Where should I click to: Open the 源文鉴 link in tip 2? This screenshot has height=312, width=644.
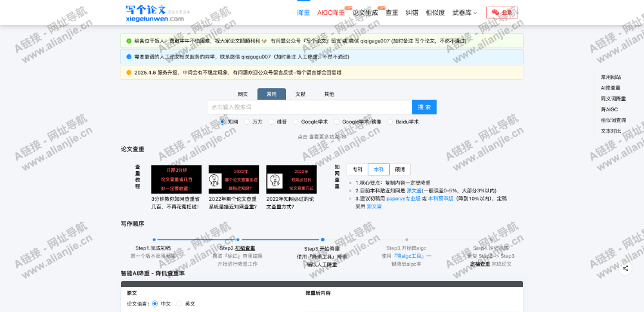tap(414, 190)
